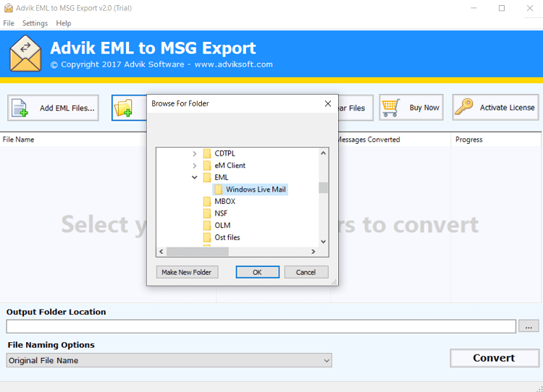Select the EML folder
Image resolution: width=543 pixels, height=392 pixels.
222,177
